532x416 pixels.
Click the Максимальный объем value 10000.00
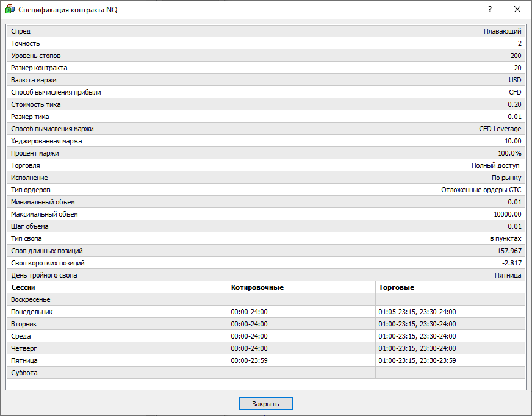[508, 214]
